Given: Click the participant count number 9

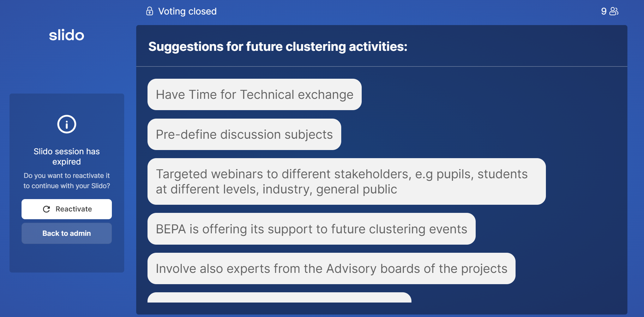Looking at the screenshot, I should (x=604, y=11).
